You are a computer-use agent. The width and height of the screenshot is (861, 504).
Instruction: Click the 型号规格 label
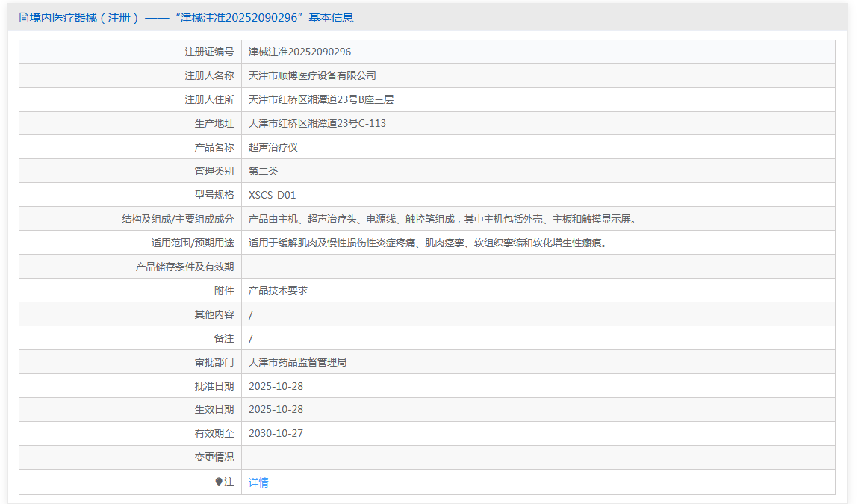[214, 195]
